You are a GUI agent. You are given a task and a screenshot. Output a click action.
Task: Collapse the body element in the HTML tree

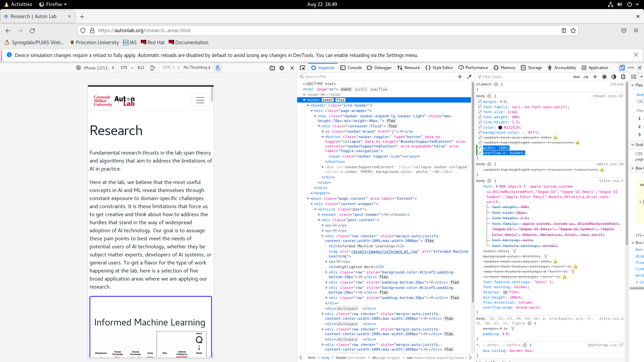point(304,100)
